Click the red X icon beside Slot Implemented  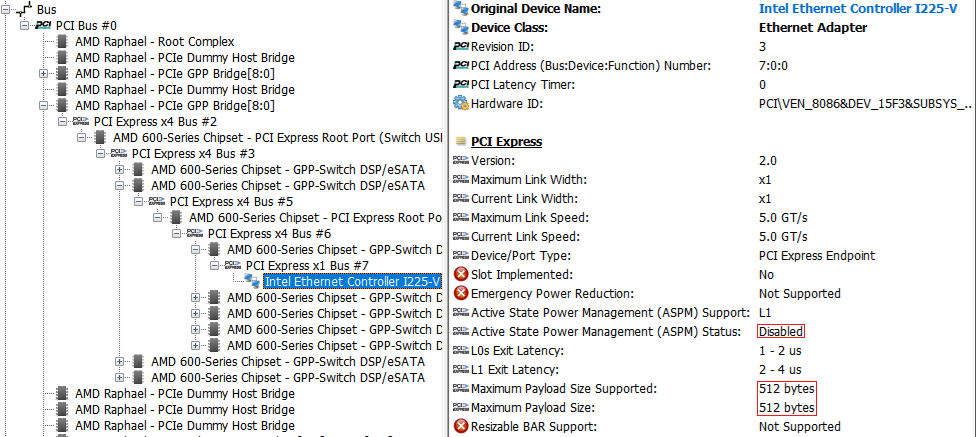pyautogui.click(x=461, y=274)
